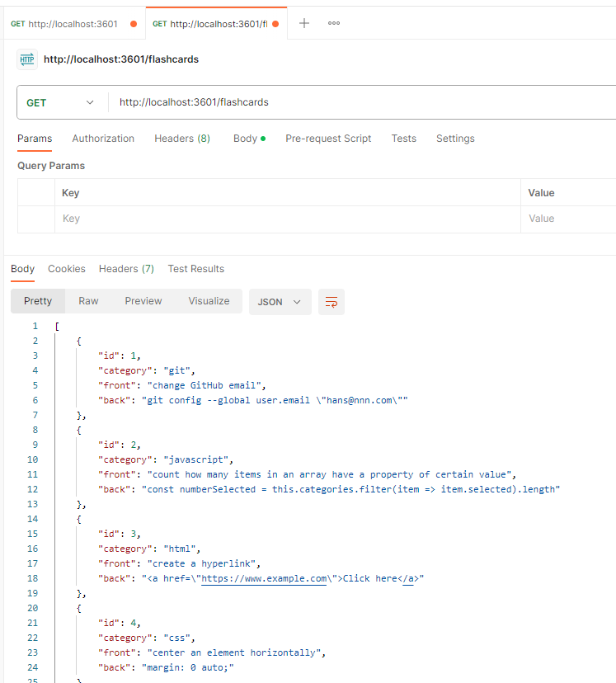The image size is (616, 683).
Task: Switch to Raw response view
Action: [88, 301]
